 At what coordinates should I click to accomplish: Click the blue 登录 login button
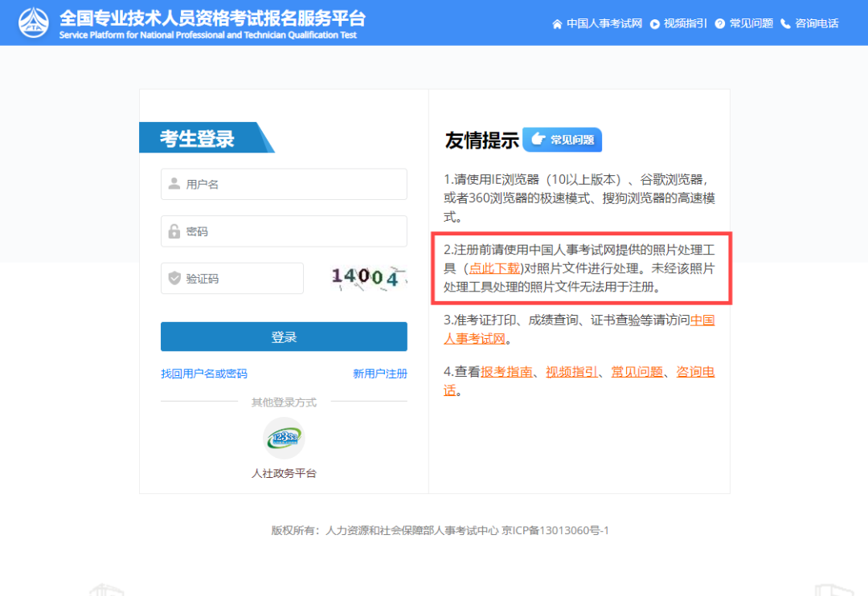click(283, 337)
